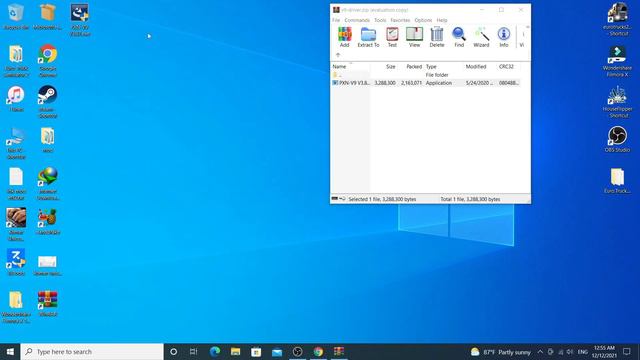The image size is (640, 360).
Task: Go up one level with the arrow
Action: 338,55
